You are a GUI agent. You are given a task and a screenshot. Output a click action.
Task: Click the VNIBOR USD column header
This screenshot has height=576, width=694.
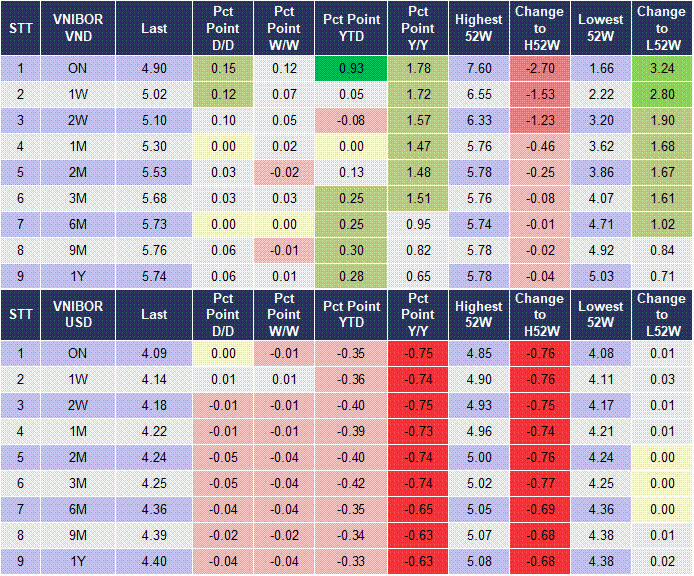tap(77, 314)
